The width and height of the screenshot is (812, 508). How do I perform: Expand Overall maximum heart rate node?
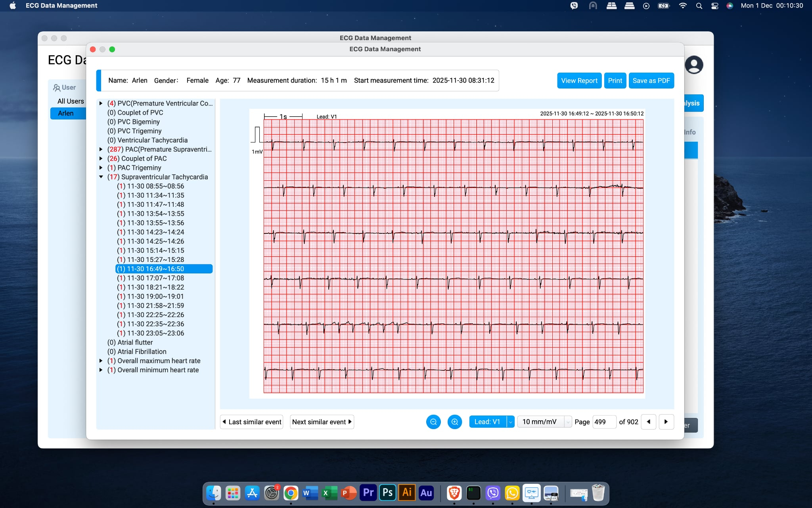coord(101,361)
